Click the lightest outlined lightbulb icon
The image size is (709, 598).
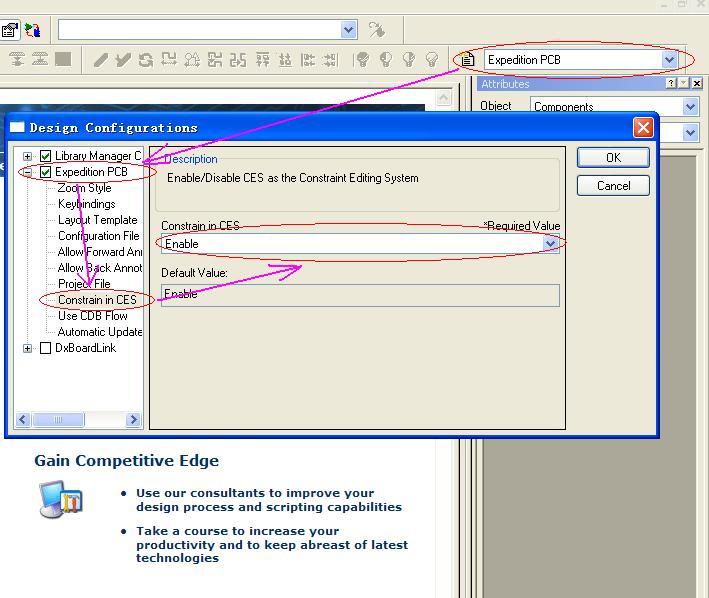[x=432, y=60]
